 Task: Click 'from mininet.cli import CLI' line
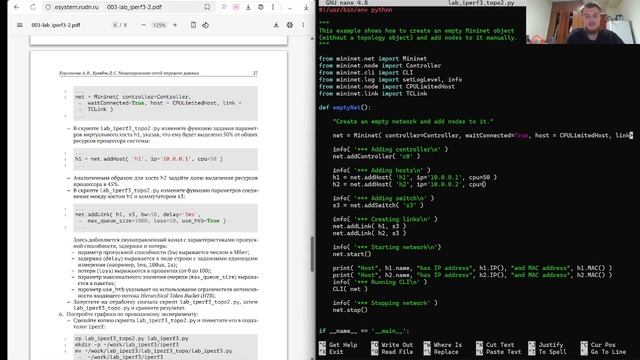(x=366, y=73)
